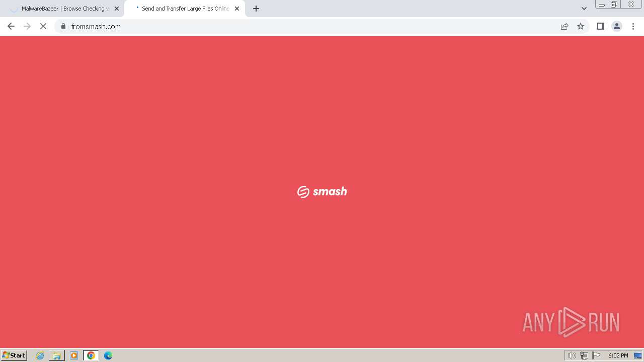Screen dimensions: 644x362
Task: Open volume control in tray
Action: 572,355
